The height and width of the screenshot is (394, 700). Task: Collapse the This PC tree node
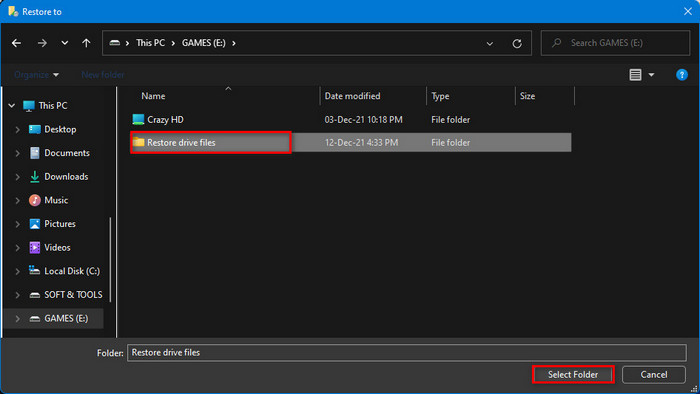[12, 106]
